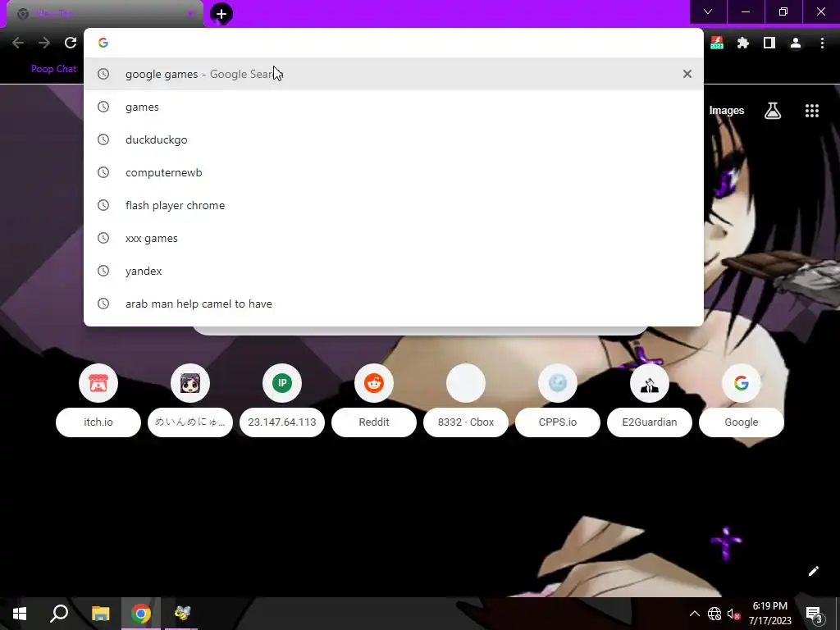The height and width of the screenshot is (630, 840).
Task: Open the itch.io shortcut icon
Action: [98, 383]
